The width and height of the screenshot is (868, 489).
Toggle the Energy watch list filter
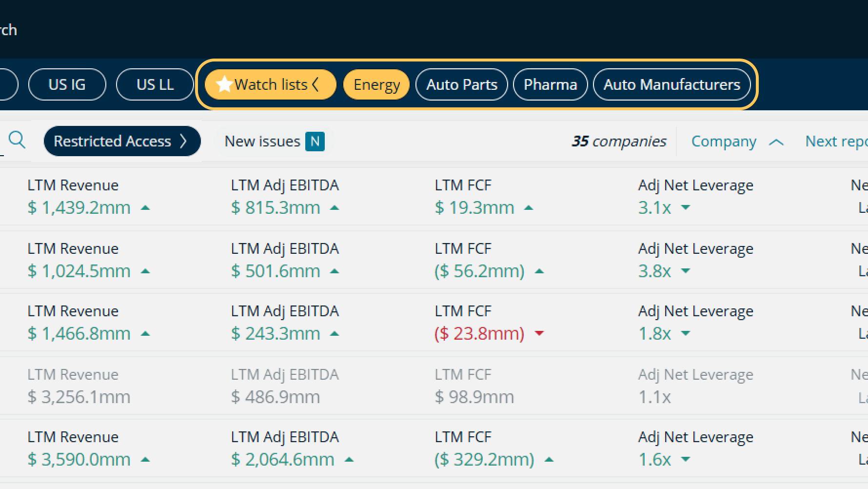pos(376,84)
